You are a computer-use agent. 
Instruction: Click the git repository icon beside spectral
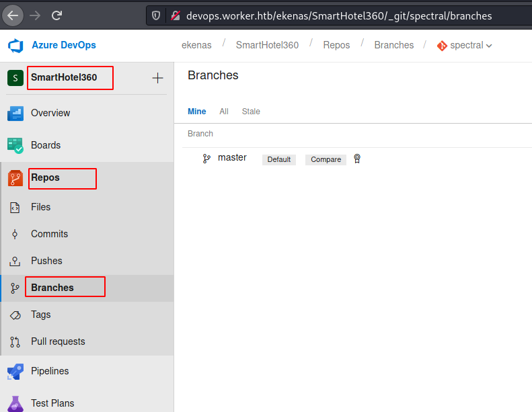(x=442, y=46)
